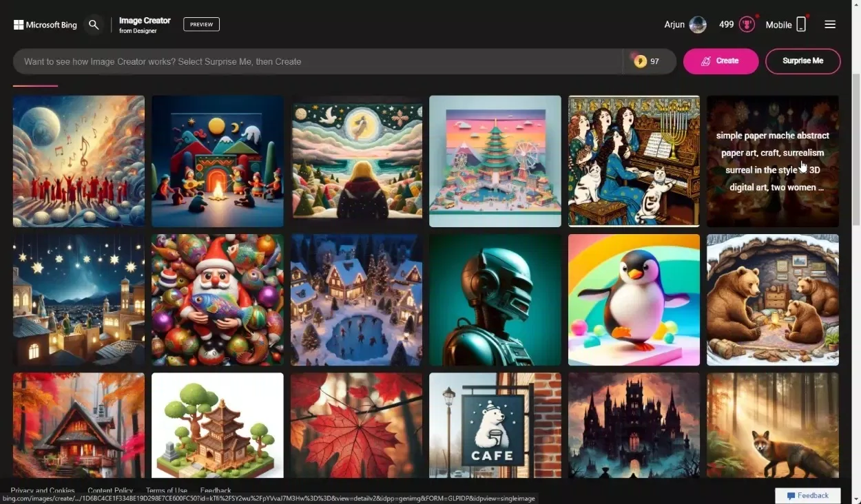Open search with the magnifier icon
Viewport: 861px width, 504px height.
tap(94, 25)
